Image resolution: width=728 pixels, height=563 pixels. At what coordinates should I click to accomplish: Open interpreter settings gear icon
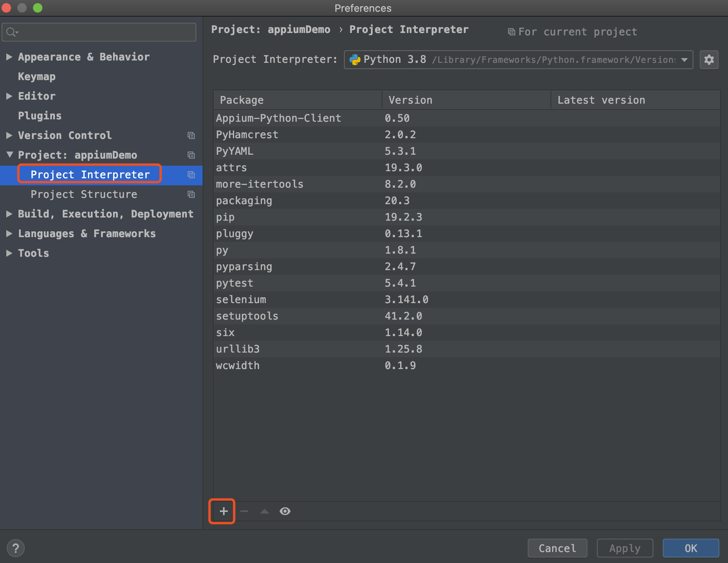pos(709,60)
